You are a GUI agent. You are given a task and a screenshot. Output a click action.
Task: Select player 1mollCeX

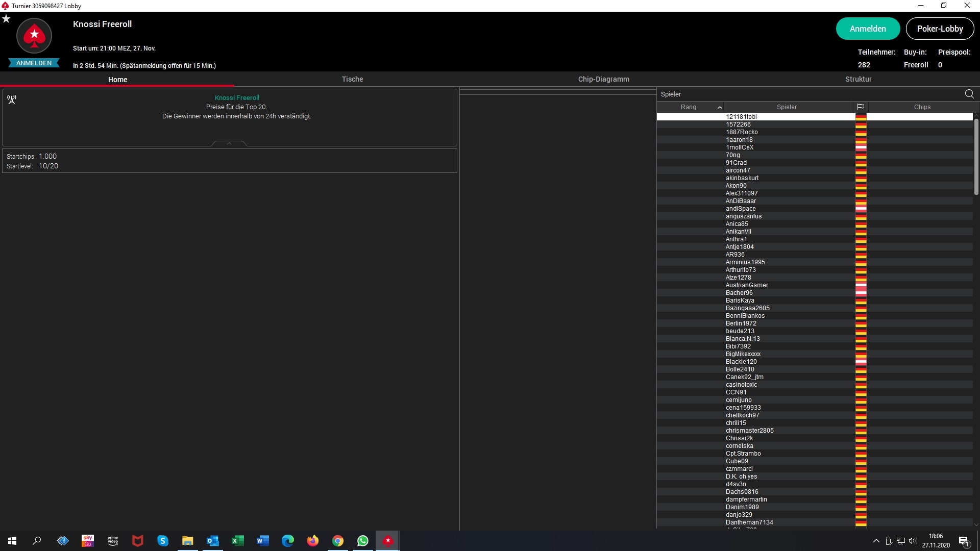pos(815,147)
